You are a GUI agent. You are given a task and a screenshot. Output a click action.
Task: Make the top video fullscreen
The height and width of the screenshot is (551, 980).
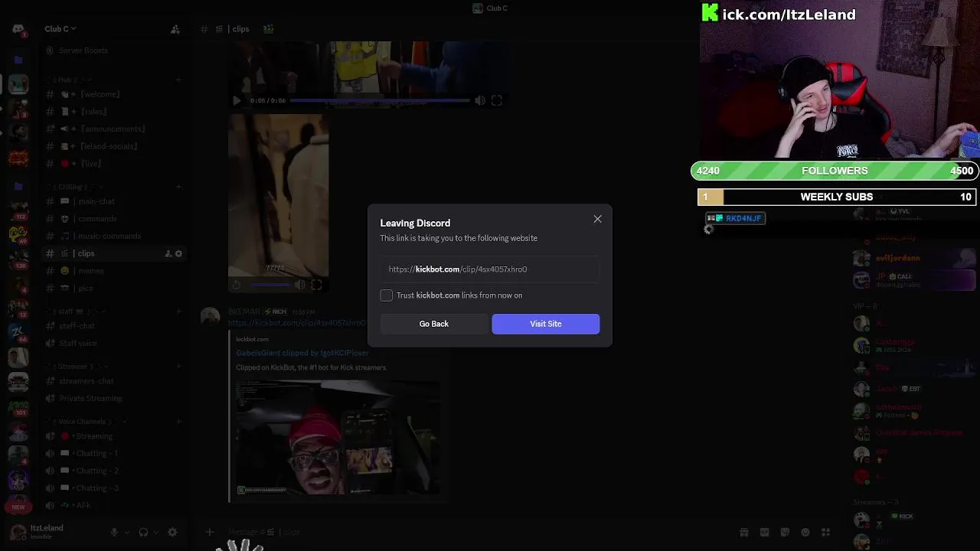click(497, 100)
